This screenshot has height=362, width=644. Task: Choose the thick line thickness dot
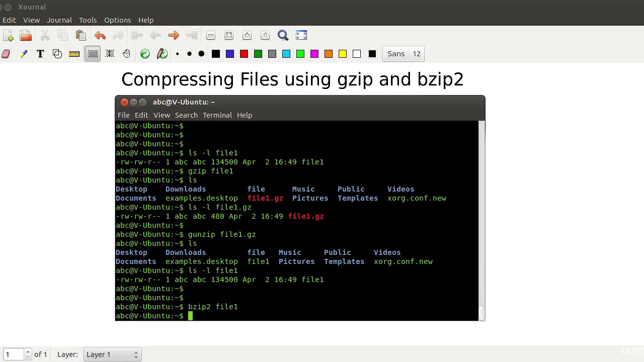(x=201, y=54)
